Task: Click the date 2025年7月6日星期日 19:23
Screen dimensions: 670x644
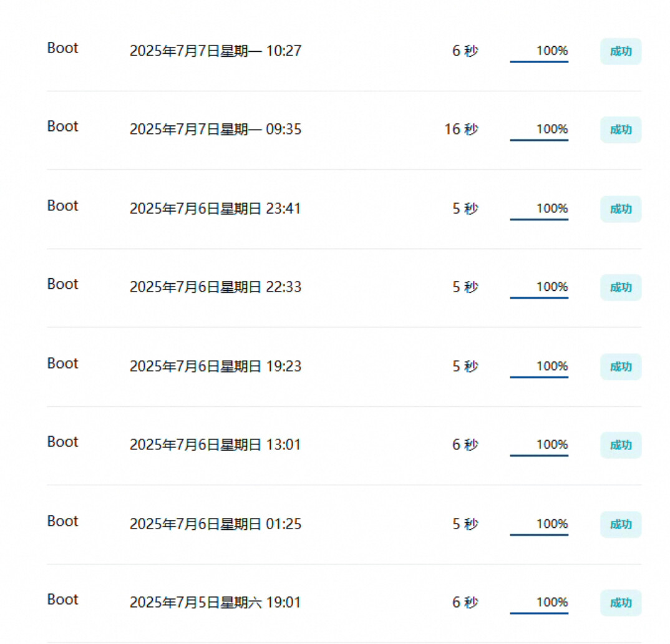Action: (x=215, y=366)
